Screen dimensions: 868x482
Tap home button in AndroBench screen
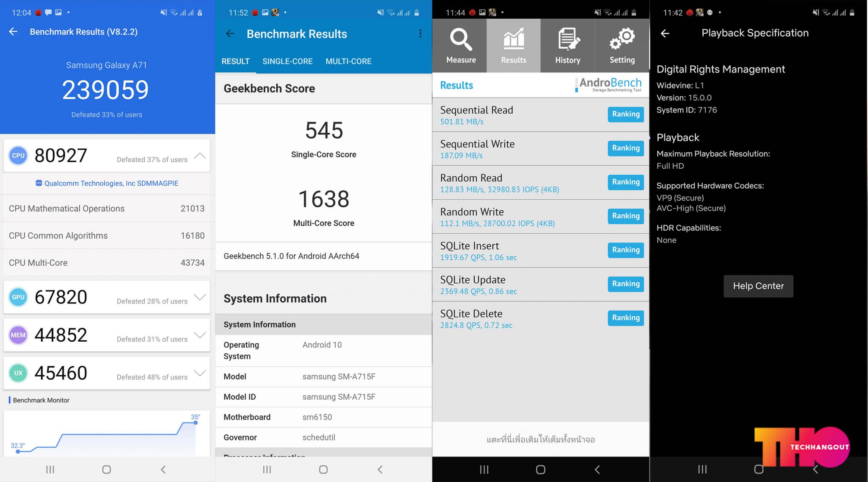[x=540, y=469]
